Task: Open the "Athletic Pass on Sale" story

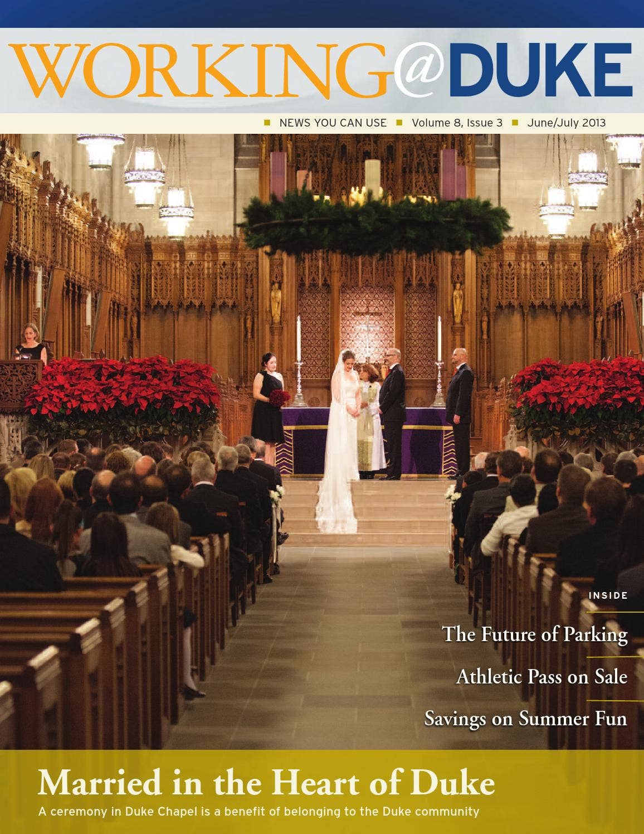Action: 541,677
